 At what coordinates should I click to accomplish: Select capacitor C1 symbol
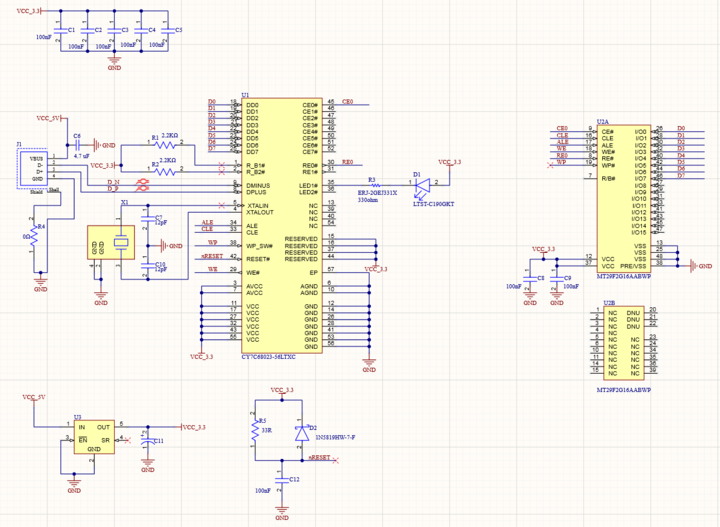pyautogui.click(x=61, y=31)
